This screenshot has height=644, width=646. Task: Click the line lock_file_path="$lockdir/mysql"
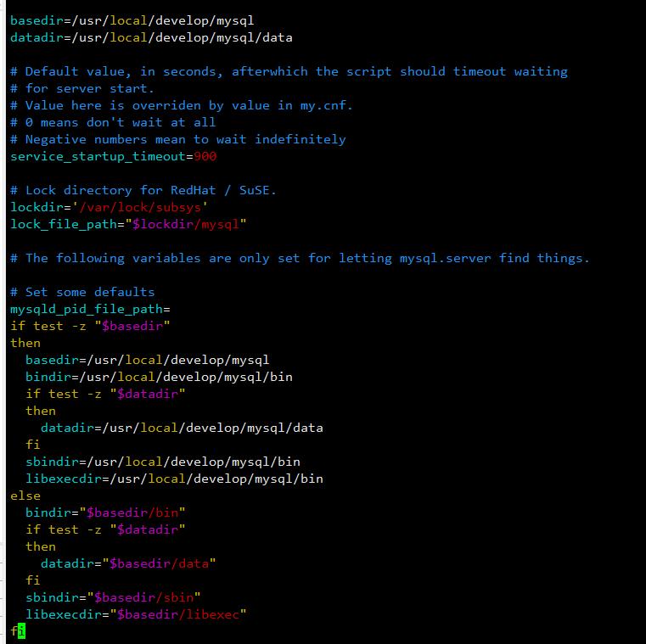(128, 224)
